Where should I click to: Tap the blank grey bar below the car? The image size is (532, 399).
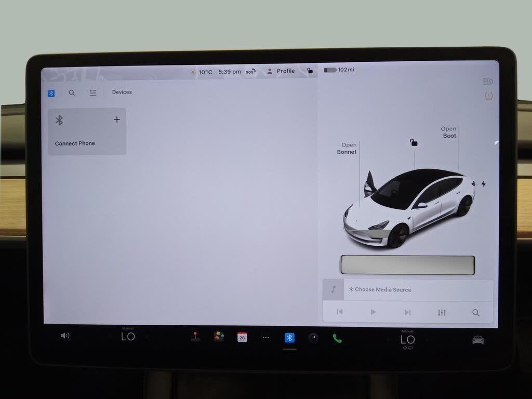pyautogui.click(x=407, y=265)
